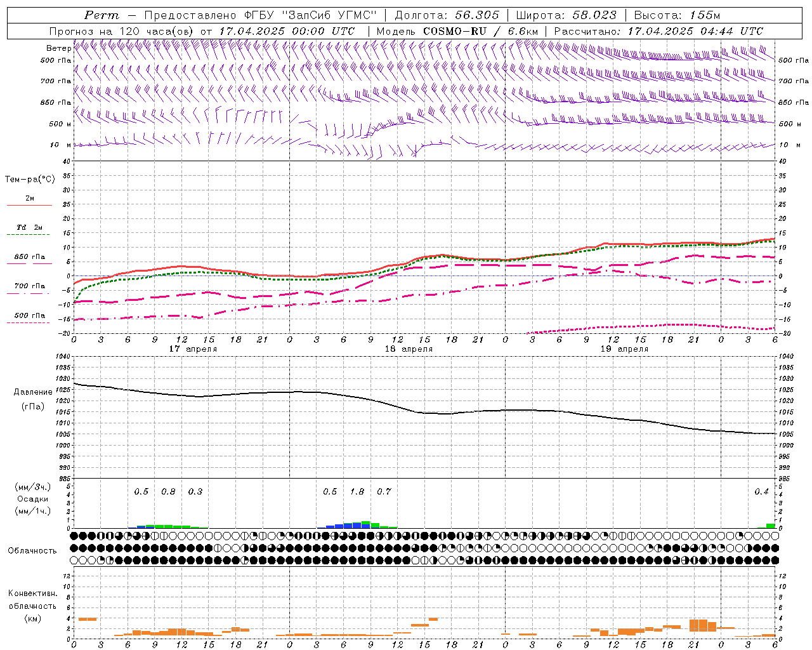The width and height of the screenshot is (812, 650).
Task: Click the green precipitation bar at chart's end
Action: [770, 526]
